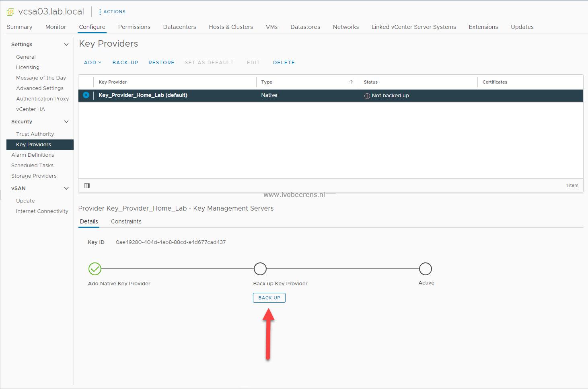588x389 pixels.
Task: Click the RESTORE action
Action: 161,63
